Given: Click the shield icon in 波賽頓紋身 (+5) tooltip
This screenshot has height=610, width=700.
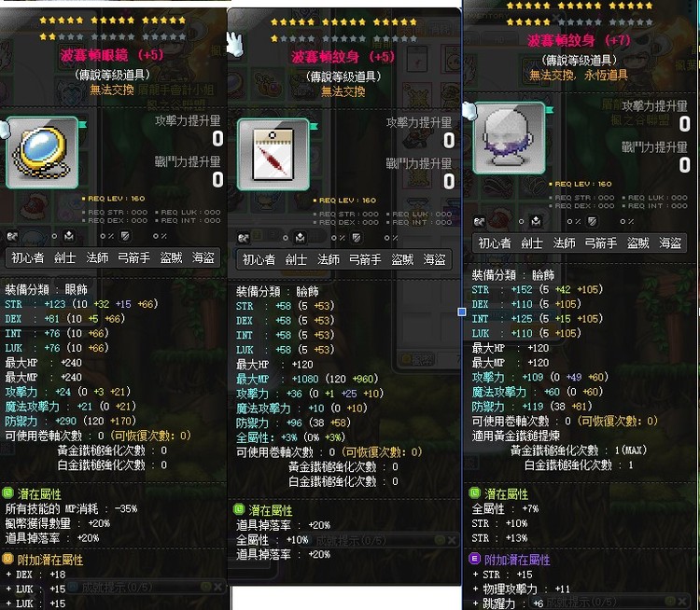Looking at the screenshot, I should coord(357,238).
